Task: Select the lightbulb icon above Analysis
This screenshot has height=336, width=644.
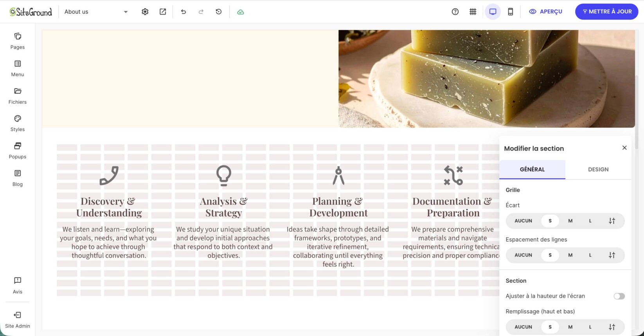Action: tap(224, 175)
